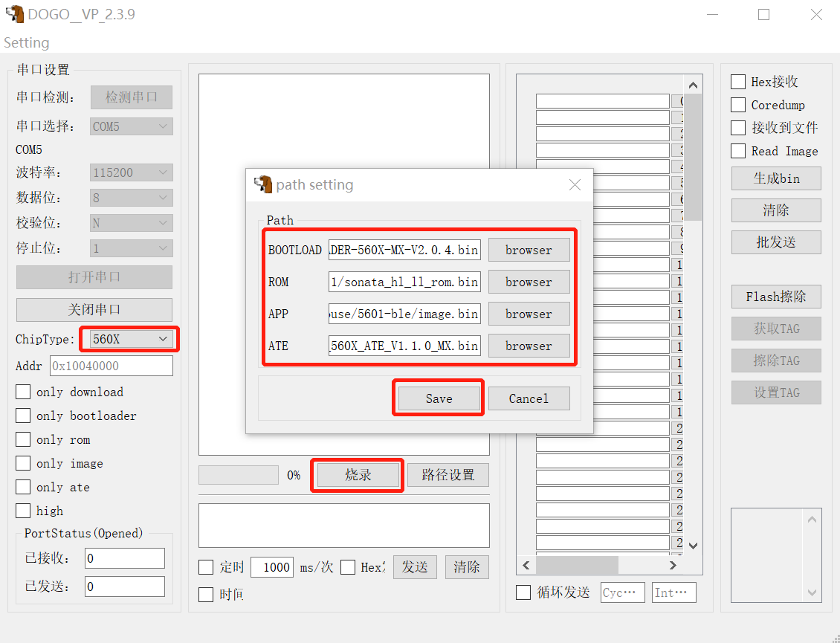Click the 已接收 count field
Screen dimensions: 840x643
(125, 558)
